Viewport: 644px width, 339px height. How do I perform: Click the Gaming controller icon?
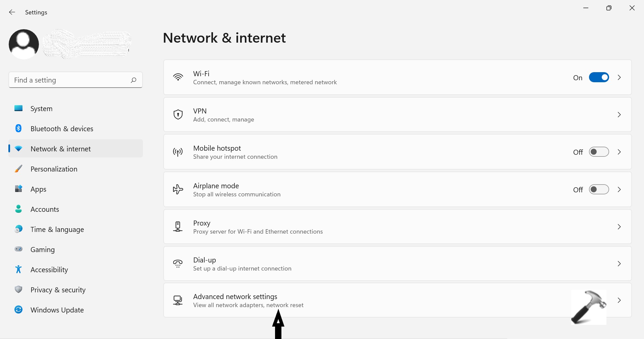point(18,249)
